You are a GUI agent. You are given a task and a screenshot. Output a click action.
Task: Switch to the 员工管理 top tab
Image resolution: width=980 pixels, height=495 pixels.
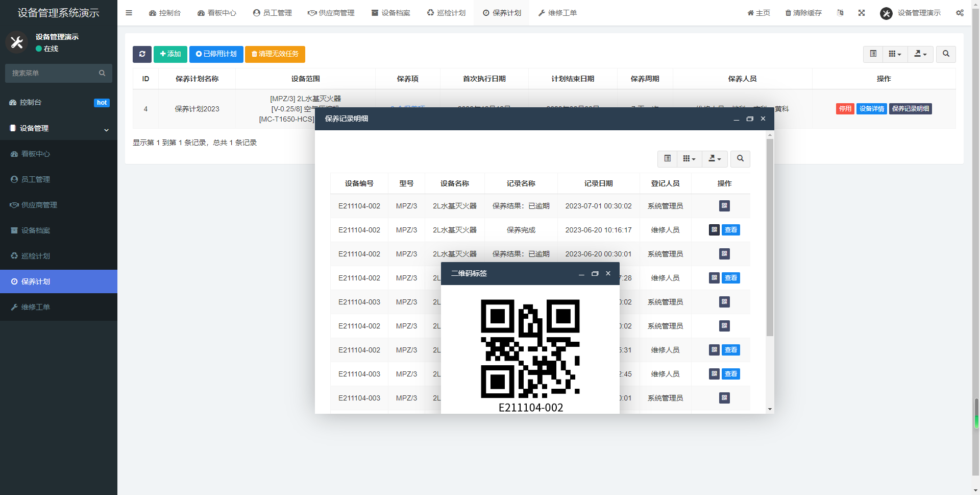click(x=272, y=13)
